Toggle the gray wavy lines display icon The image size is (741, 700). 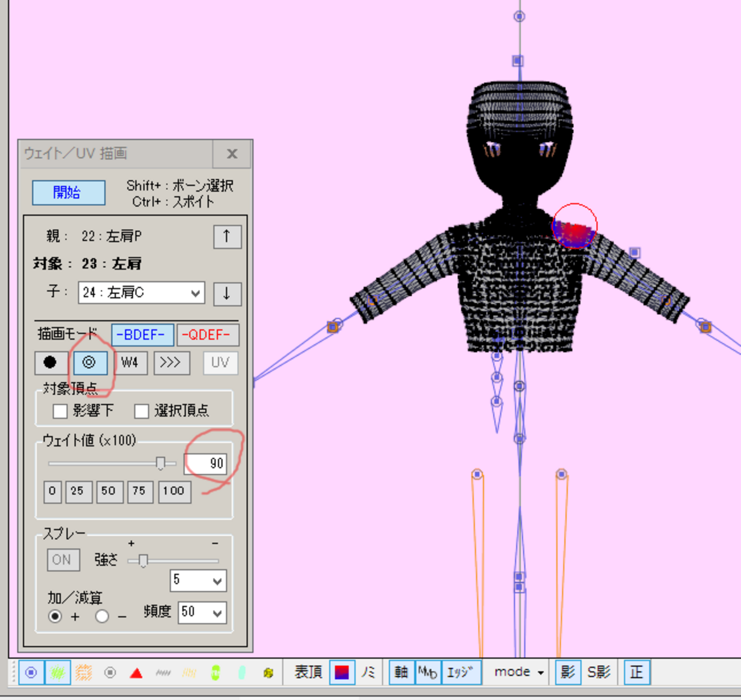163,673
